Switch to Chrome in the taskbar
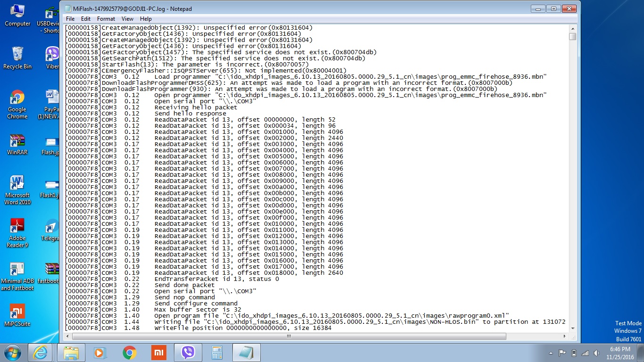644x362 pixels. (x=129, y=353)
